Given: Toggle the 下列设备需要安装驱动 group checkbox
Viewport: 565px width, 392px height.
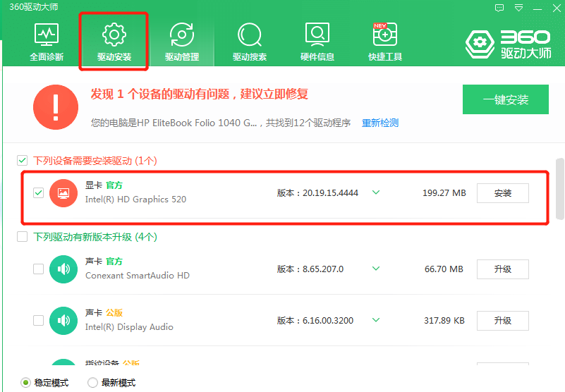Looking at the screenshot, I should point(23,160).
